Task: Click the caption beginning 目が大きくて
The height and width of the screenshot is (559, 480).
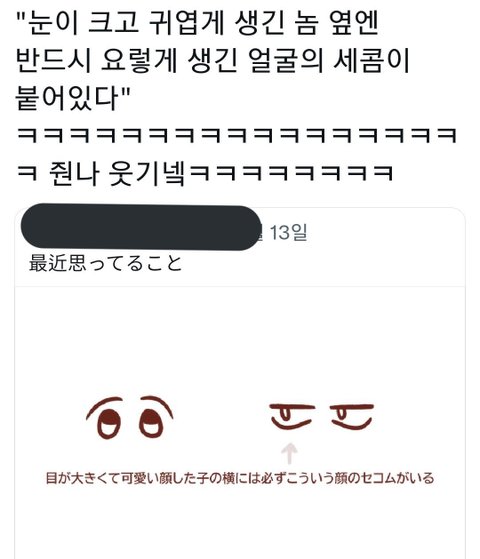Action: click(x=240, y=478)
